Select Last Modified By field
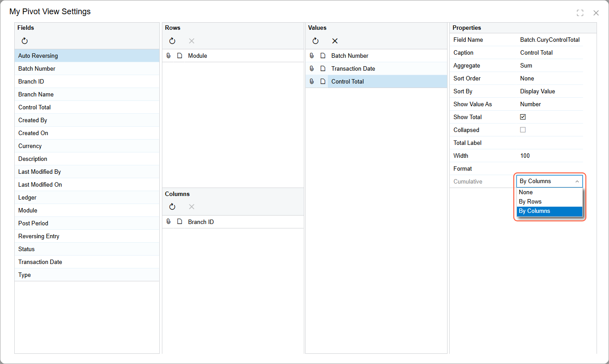Screen dimensions: 609x364 point(87,172)
